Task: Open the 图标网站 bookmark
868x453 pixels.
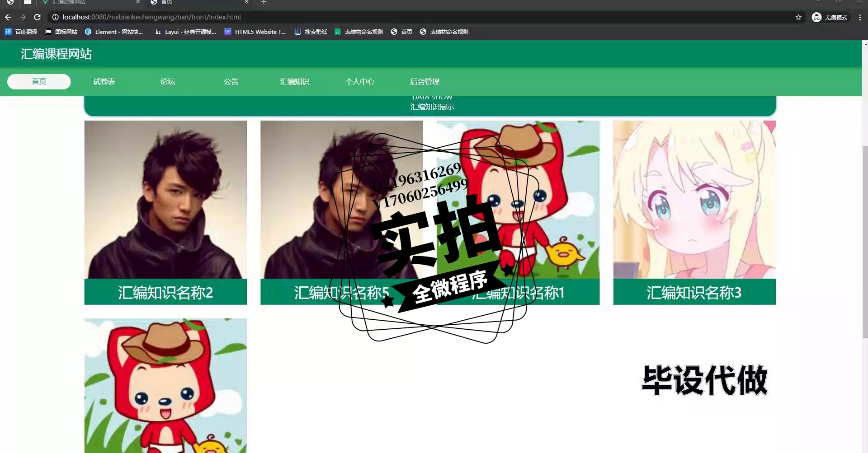Action: (x=61, y=32)
